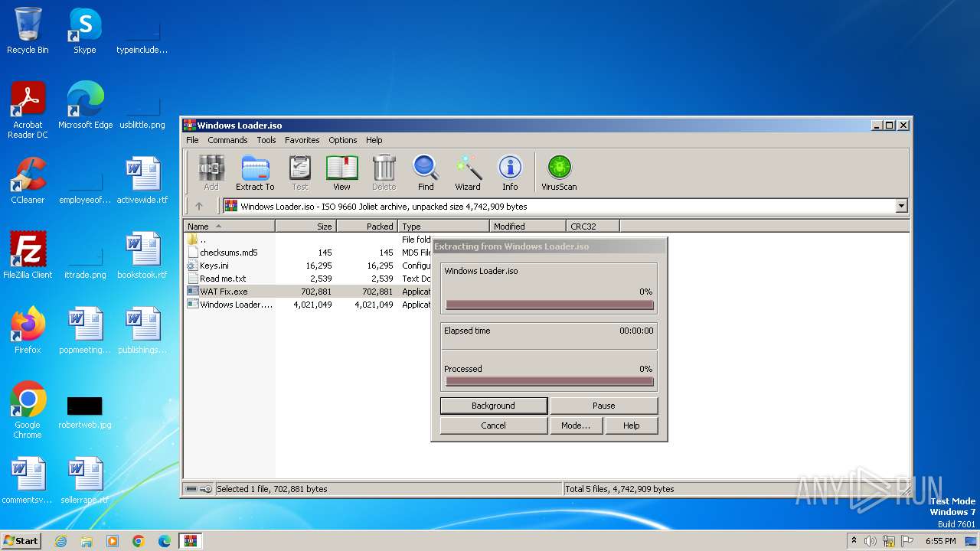The height and width of the screenshot is (551, 980).
Task: Open the taskbar media player icon
Action: [113, 541]
